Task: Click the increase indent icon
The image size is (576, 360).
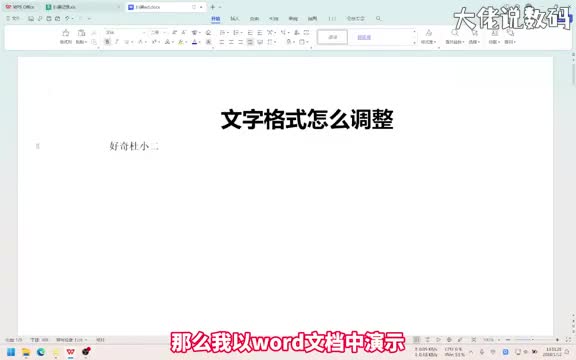Action: (260, 33)
